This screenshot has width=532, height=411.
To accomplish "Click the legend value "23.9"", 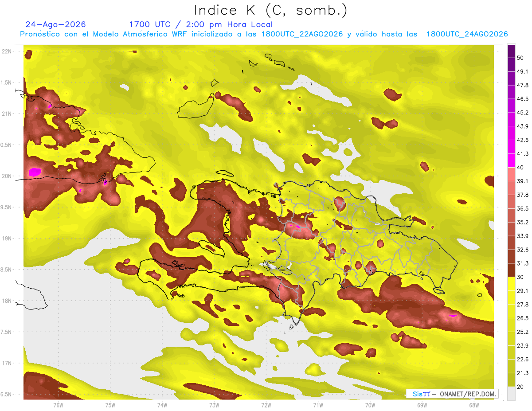I will (522, 346).
